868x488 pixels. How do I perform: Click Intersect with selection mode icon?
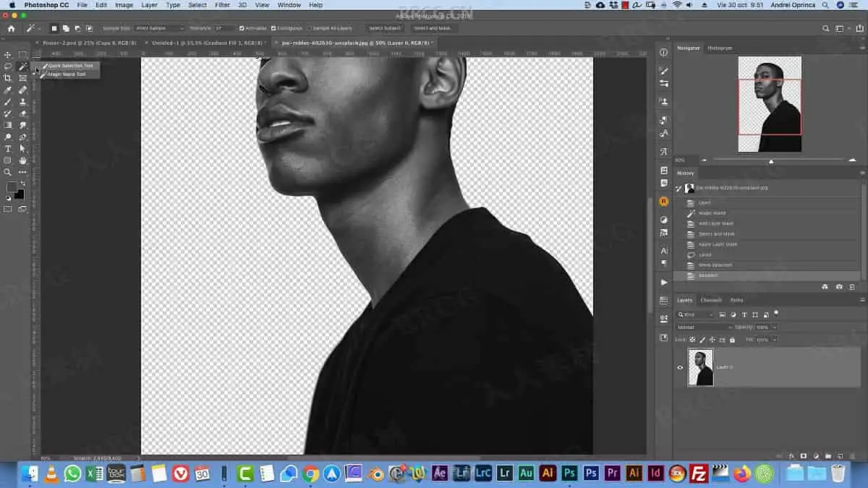tap(89, 28)
